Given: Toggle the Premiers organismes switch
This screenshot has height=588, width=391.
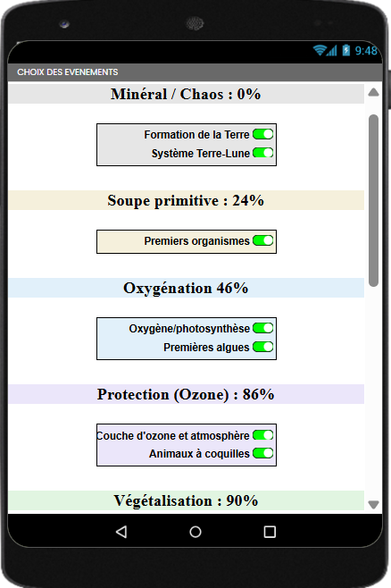Looking at the screenshot, I should coord(263,240).
